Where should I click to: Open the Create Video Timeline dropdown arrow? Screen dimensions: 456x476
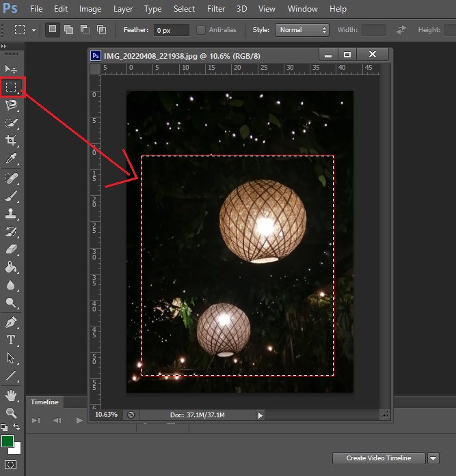(433, 458)
